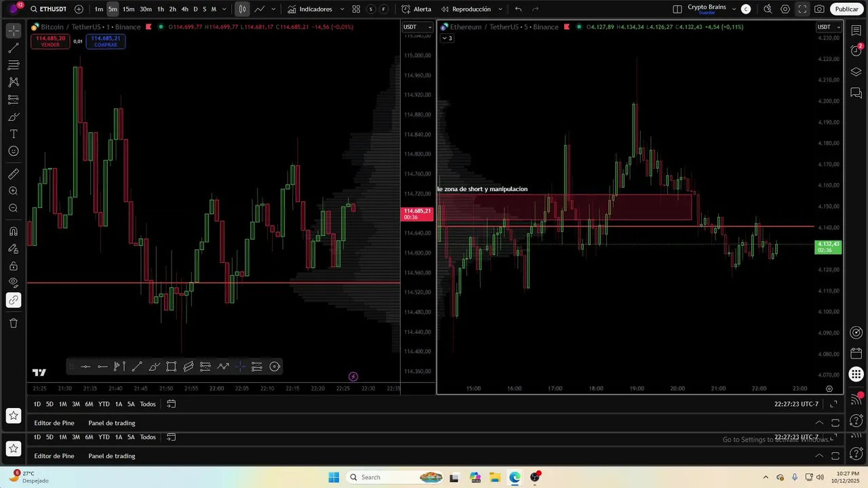Image resolution: width=868 pixels, height=488 pixels.
Task: Select the red short zone rectangle
Action: click(564, 207)
